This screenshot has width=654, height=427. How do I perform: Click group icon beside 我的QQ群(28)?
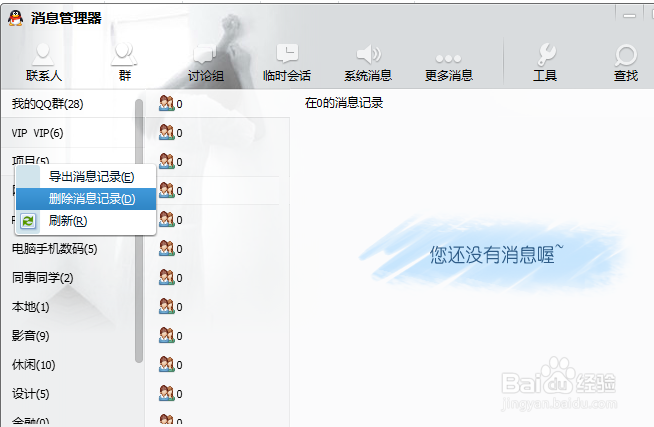[166, 103]
